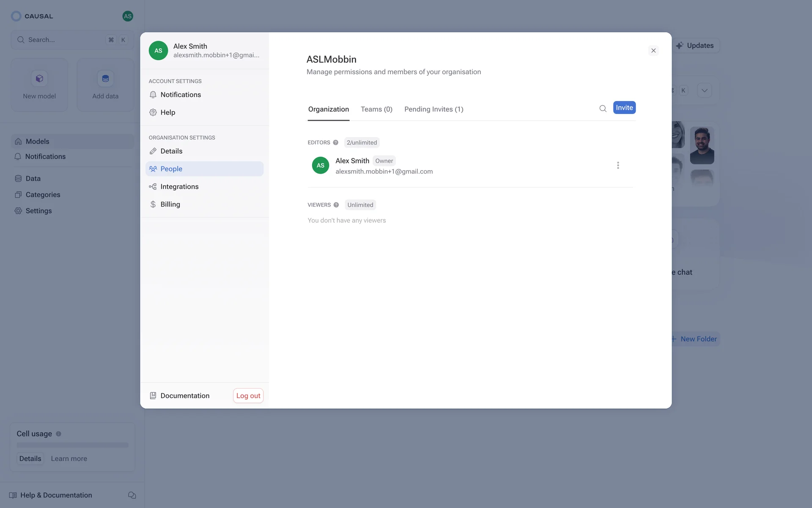
Task: Click the blue Invite button
Action: point(624,108)
